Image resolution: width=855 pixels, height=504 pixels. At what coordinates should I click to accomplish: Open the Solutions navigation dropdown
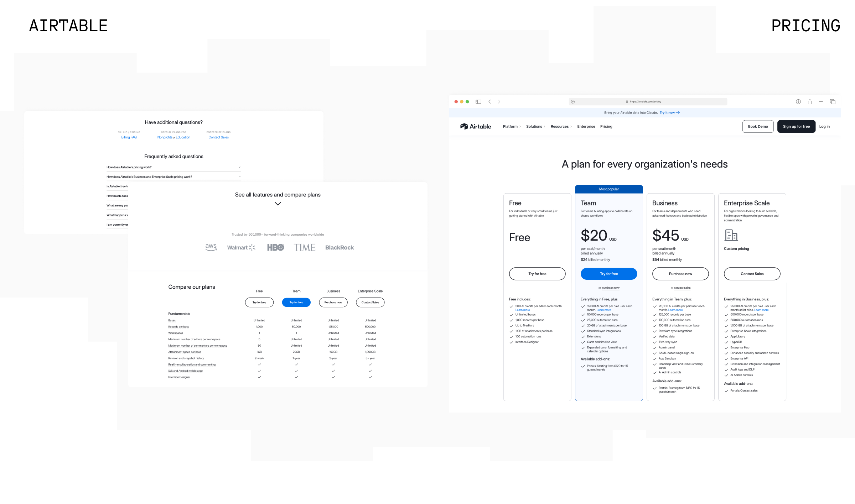535,126
